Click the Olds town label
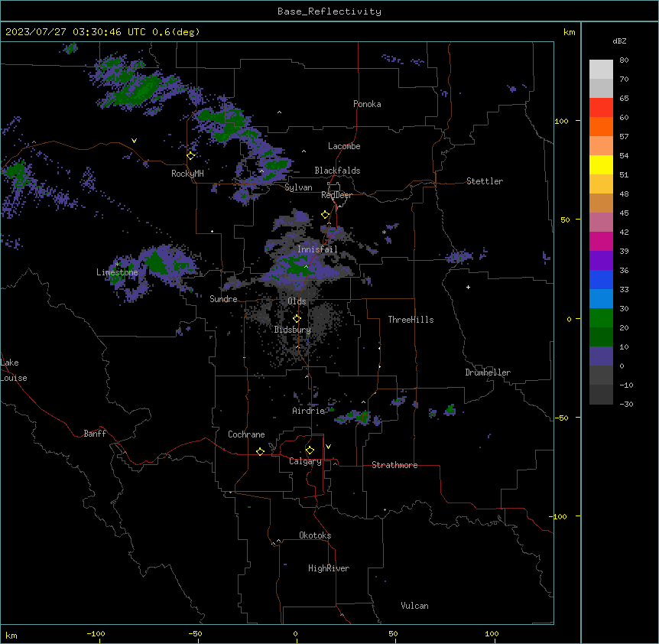659x644 pixels. pyautogui.click(x=297, y=301)
